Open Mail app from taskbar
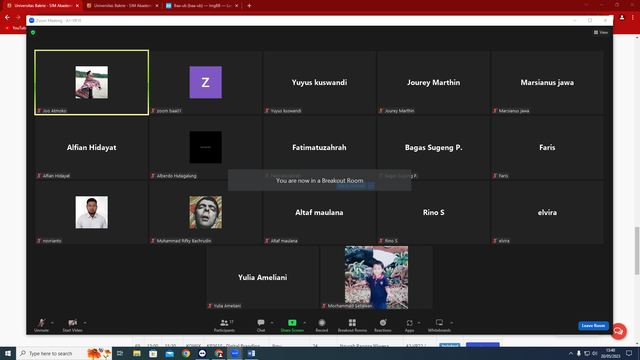Screen dimensions: 640x360 pos(169,353)
